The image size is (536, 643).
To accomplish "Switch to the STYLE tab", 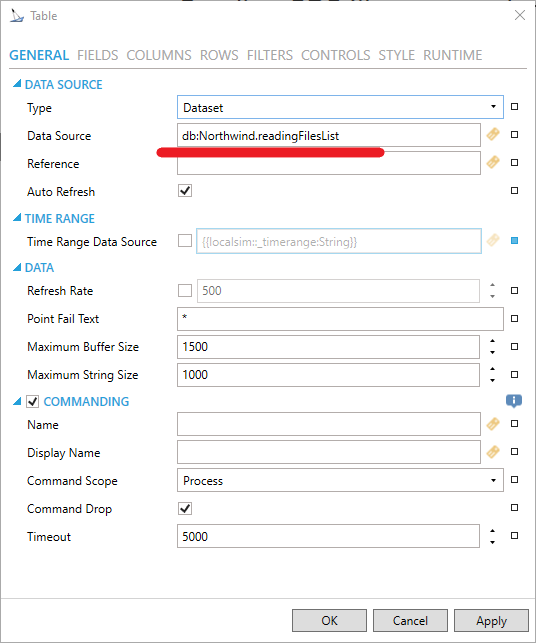I will point(397,55).
